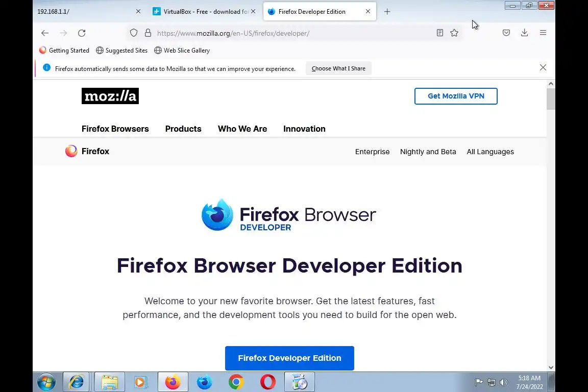
Task: Open the tracking protection shield icon
Action: (134, 33)
